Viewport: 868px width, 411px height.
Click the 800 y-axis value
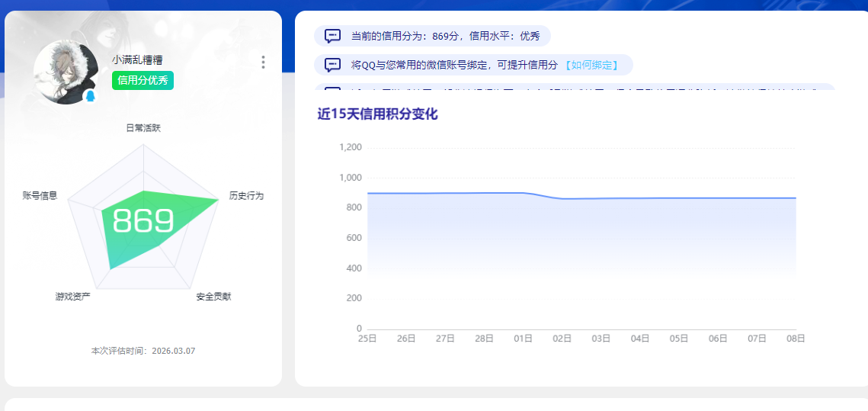[354, 207]
